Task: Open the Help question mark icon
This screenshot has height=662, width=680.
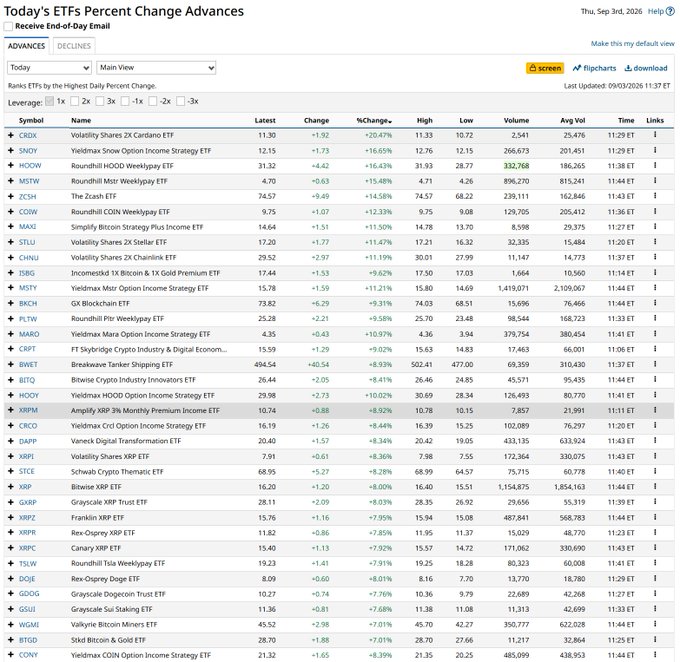Action: tap(670, 12)
